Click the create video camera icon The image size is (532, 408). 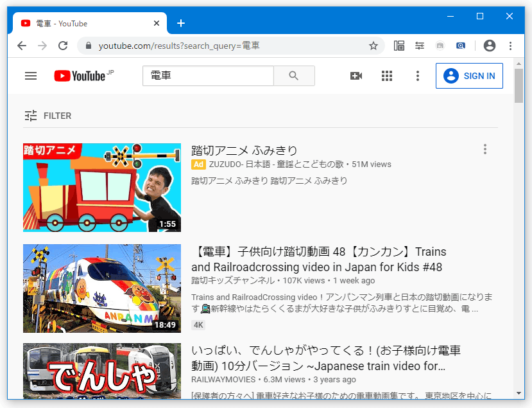pos(356,76)
